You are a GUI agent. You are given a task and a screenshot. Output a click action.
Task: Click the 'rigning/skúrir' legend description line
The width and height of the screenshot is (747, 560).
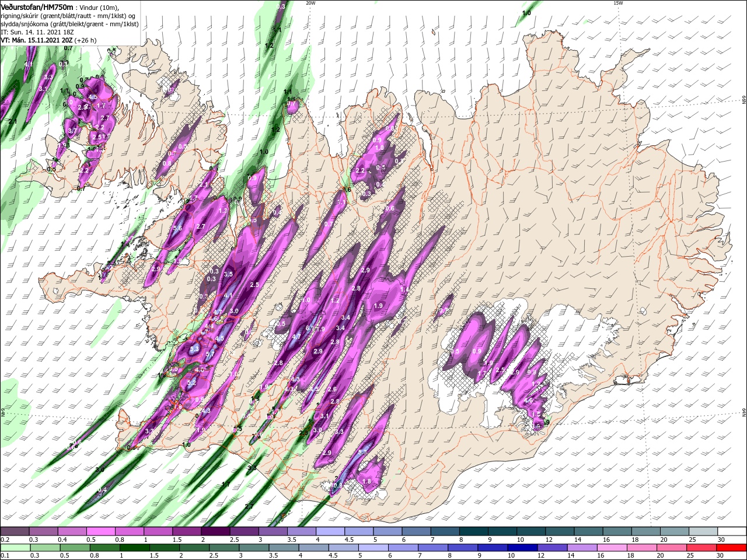click(69, 15)
